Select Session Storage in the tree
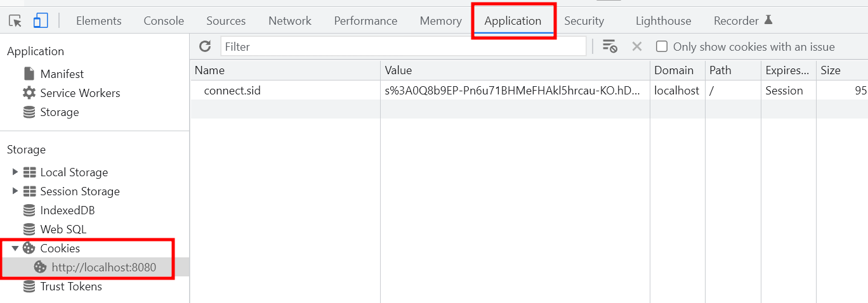 [80, 191]
